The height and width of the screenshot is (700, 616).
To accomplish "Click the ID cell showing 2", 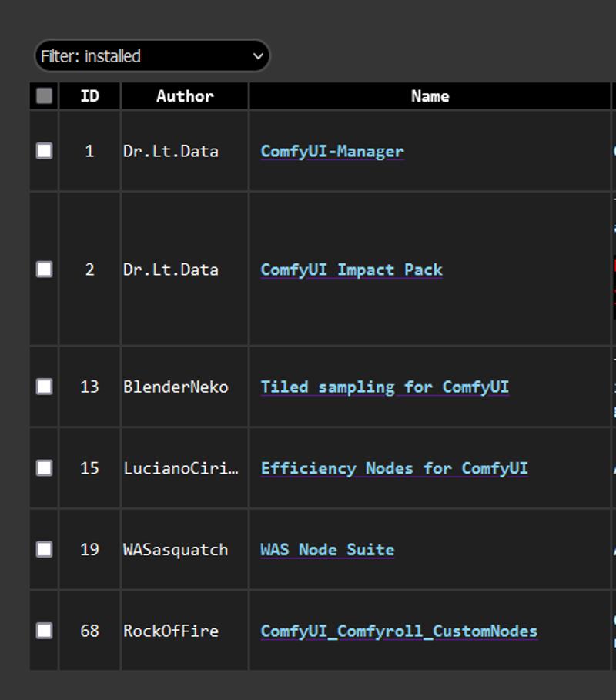I will point(90,270).
